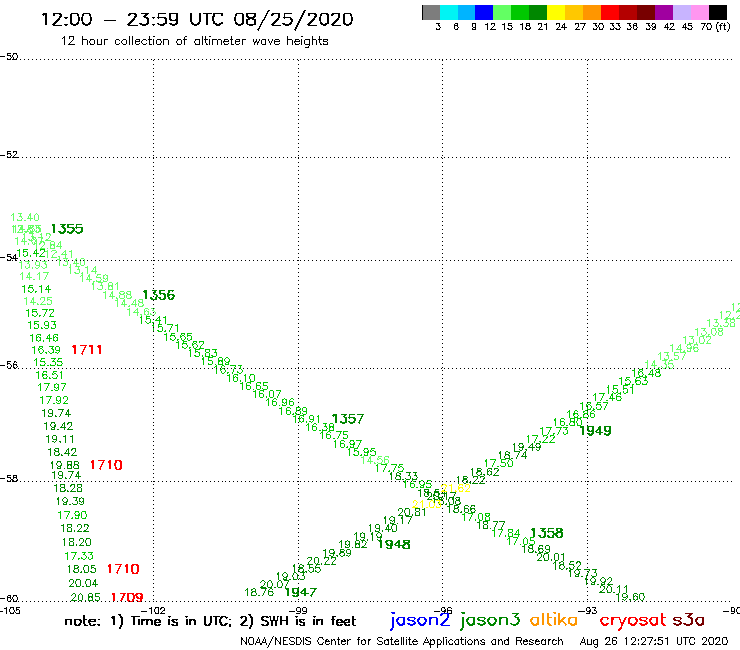The height and width of the screenshot is (650, 740).
Task: Click the '17.97' wave height value
Action: coord(52,387)
